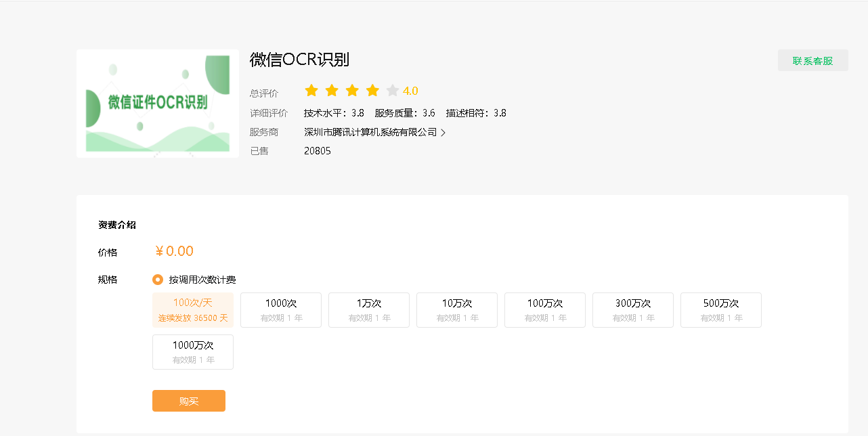Click the sold count 20805
This screenshot has width=868, height=436.
318,151
